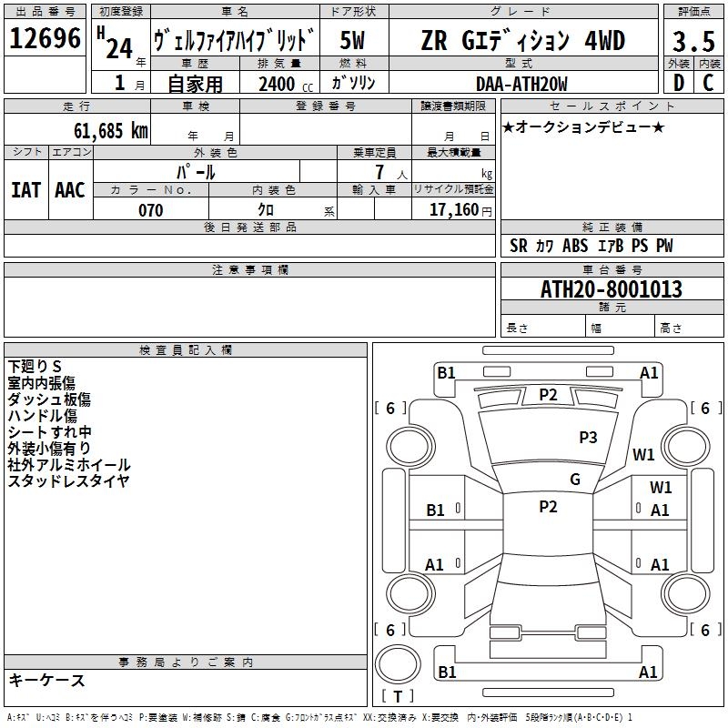Click the rear-right wheel circle on diagram
Screen dimensions: 728x728
click(x=685, y=593)
